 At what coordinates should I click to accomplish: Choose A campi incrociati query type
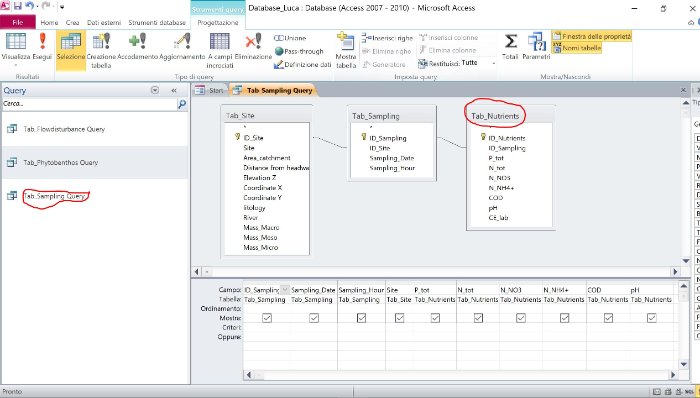point(220,50)
